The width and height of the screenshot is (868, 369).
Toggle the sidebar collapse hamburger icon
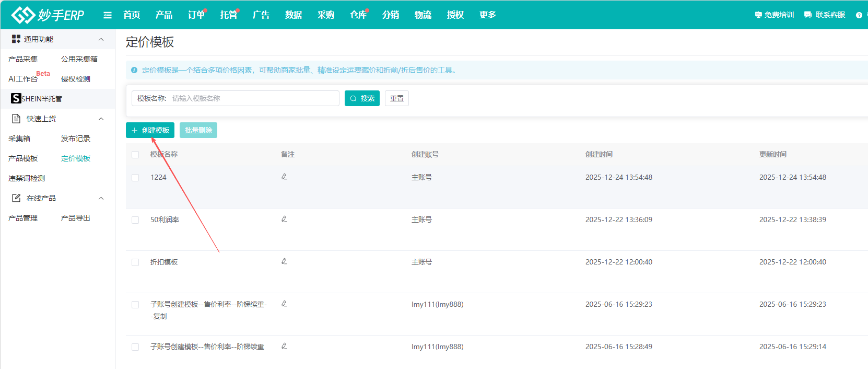pos(108,15)
